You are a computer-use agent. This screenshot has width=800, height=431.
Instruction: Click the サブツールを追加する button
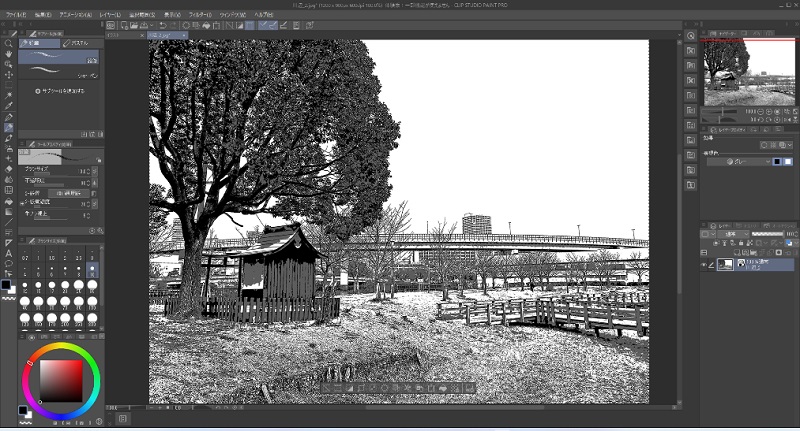(x=60, y=91)
